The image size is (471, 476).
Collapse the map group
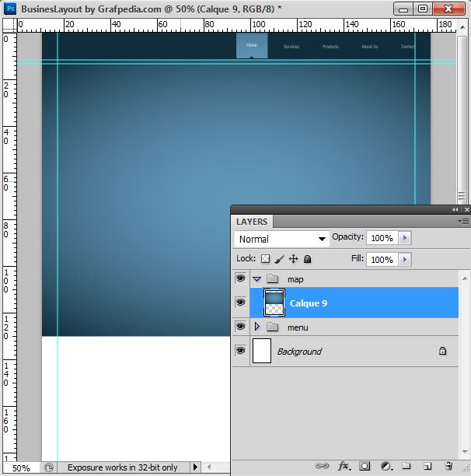pos(257,279)
